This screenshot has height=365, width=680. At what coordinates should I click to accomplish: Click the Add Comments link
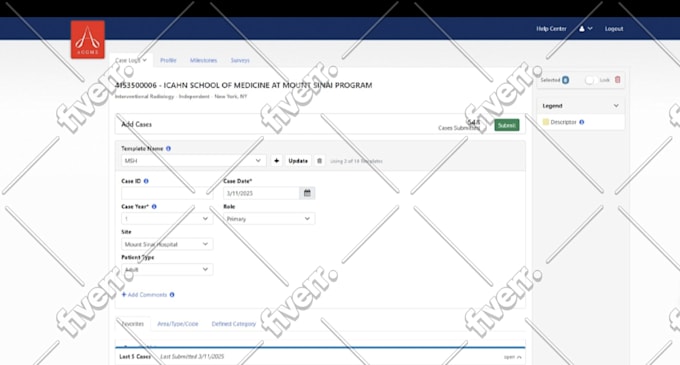pyautogui.click(x=144, y=295)
